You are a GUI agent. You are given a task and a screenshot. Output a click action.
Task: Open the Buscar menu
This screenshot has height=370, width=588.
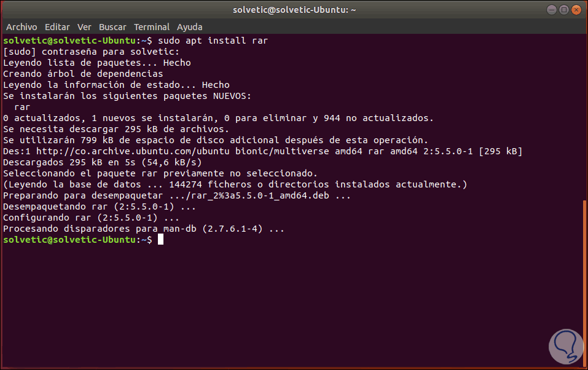pyautogui.click(x=112, y=27)
